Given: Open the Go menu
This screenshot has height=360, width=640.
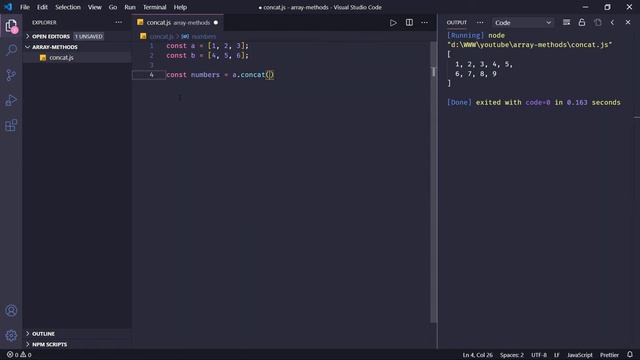Looking at the screenshot, I should [x=113, y=7].
